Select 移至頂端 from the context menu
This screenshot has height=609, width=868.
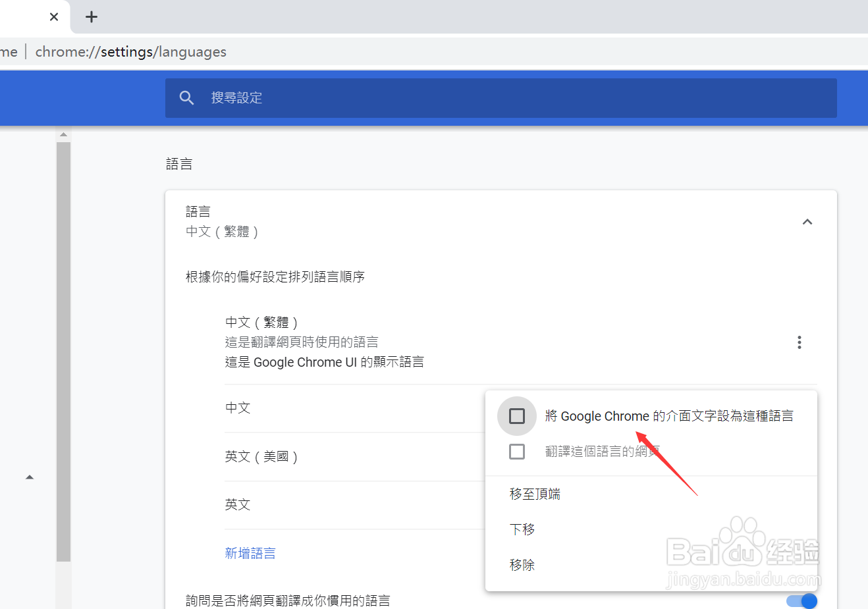[535, 493]
